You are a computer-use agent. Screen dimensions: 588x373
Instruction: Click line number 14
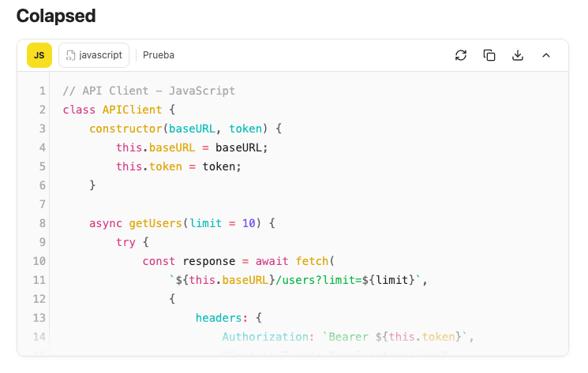click(39, 337)
